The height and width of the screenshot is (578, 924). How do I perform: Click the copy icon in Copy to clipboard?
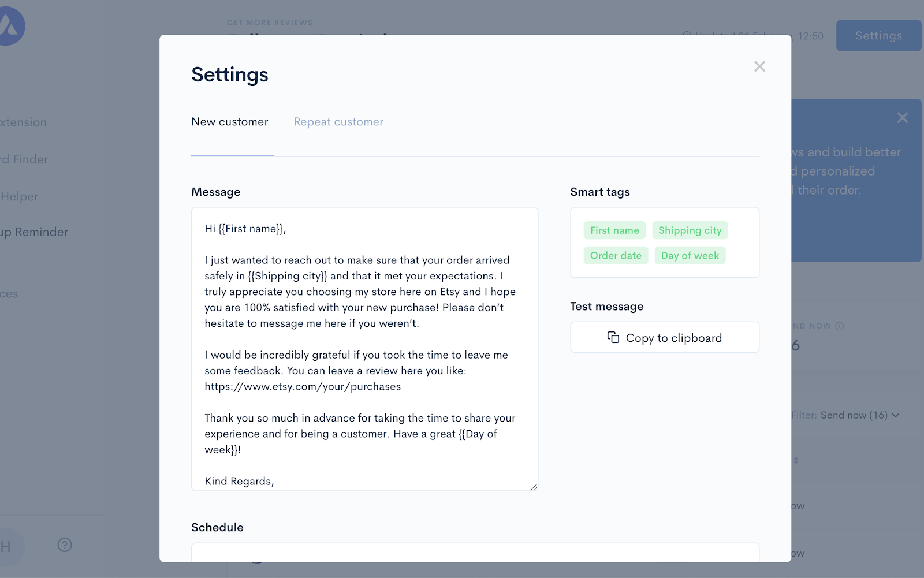click(613, 337)
